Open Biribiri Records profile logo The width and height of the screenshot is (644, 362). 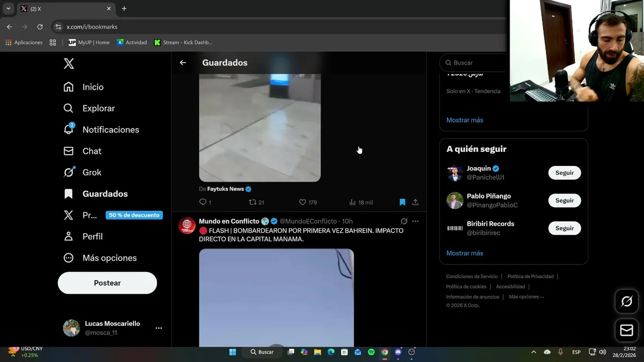tap(455, 228)
